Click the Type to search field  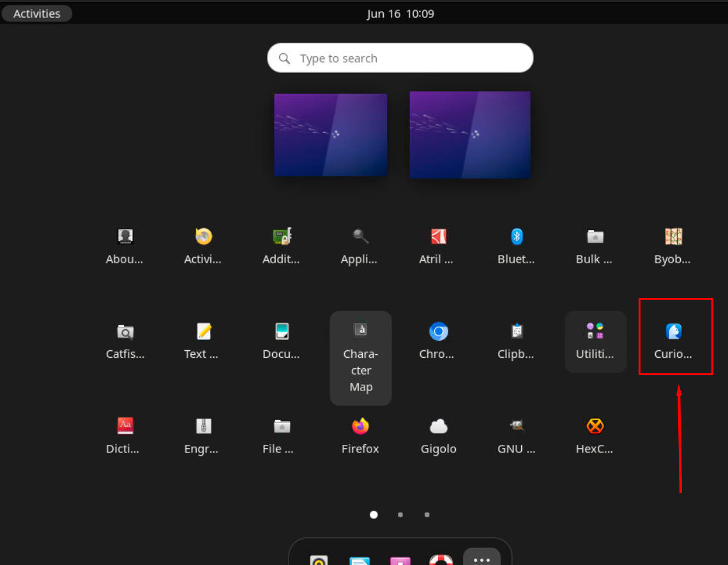[400, 58]
